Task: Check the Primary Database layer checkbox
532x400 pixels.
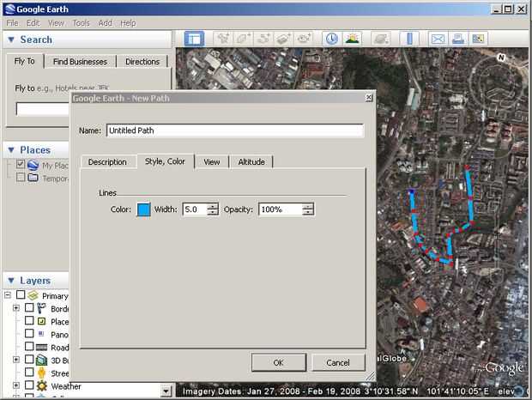Action: click(21, 295)
